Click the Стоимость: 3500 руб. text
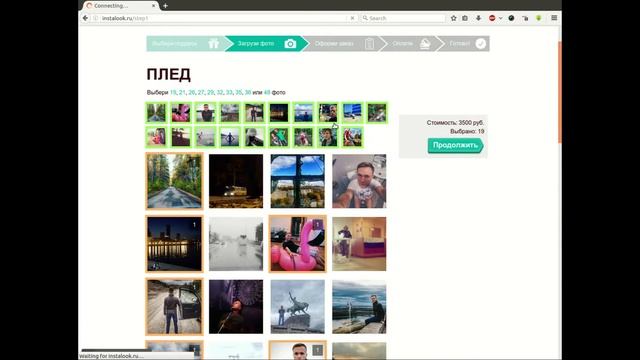The height and width of the screenshot is (360, 640). point(455,122)
